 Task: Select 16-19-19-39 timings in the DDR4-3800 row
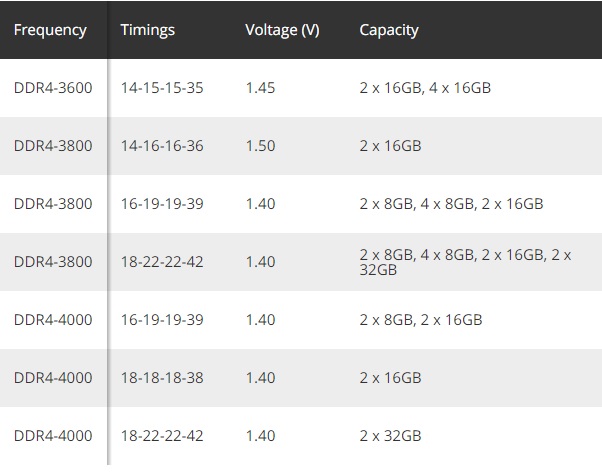161,204
